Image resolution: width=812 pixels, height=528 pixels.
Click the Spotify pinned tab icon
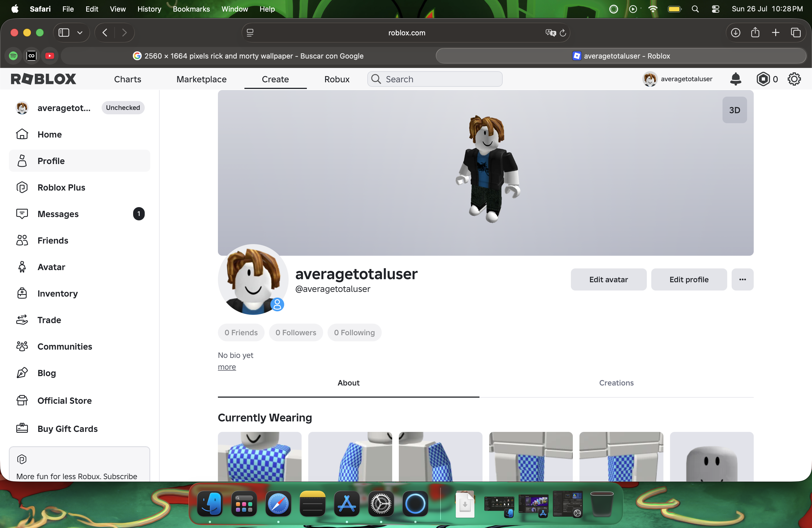pyautogui.click(x=13, y=56)
